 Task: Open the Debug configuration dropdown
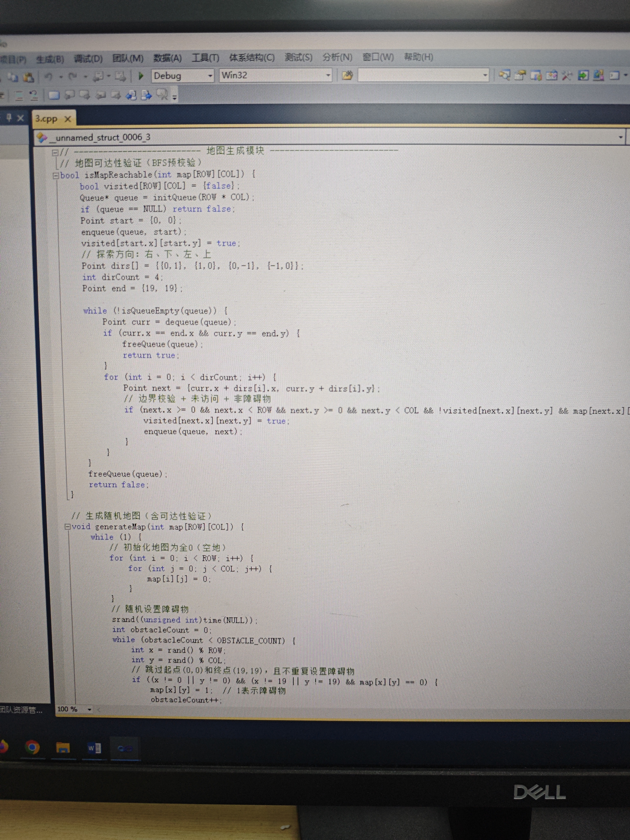pyautogui.click(x=210, y=76)
